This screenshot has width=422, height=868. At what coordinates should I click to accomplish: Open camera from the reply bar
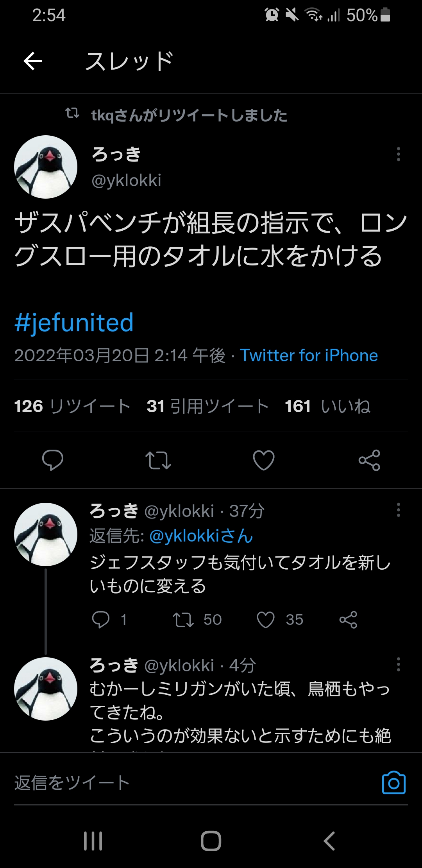393,782
